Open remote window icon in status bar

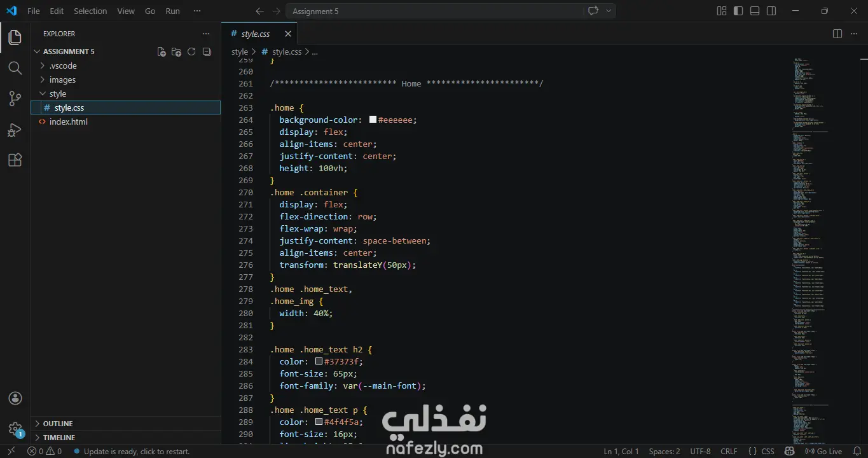(11, 451)
